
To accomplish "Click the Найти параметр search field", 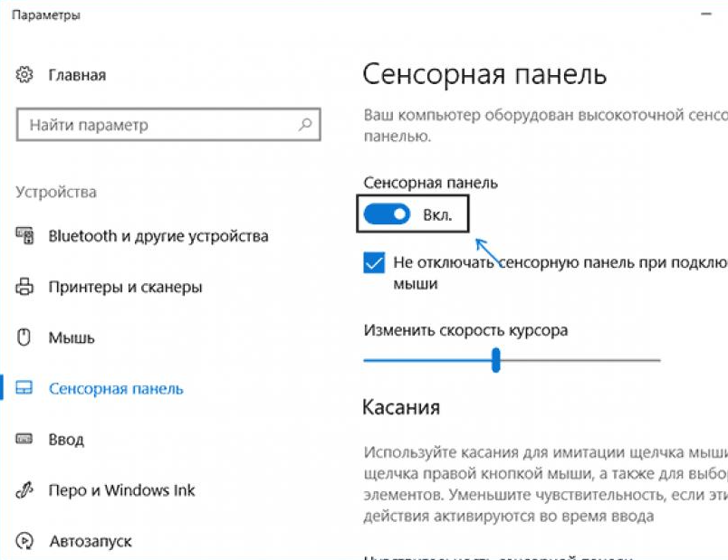I will pyautogui.click(x=154, y=125).
